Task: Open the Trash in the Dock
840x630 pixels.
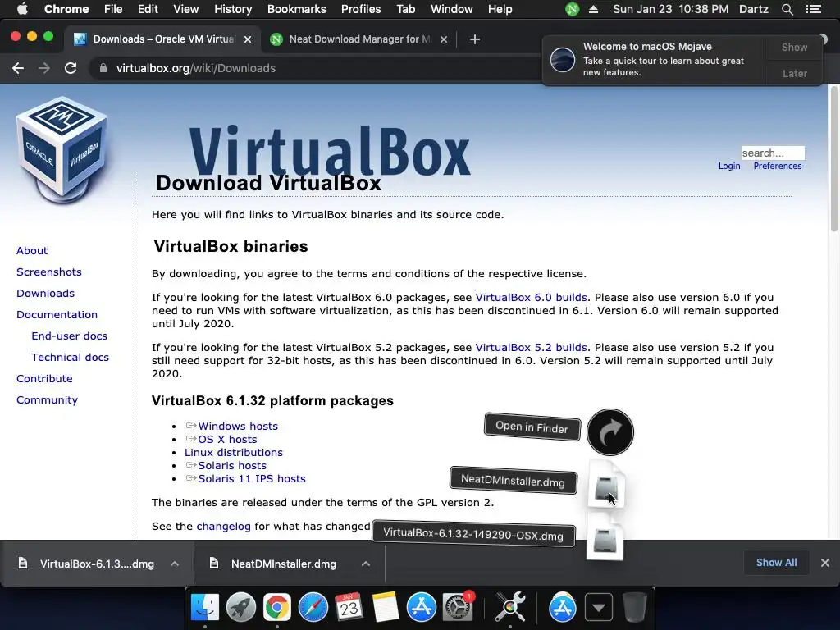Action: pos(635,608)
